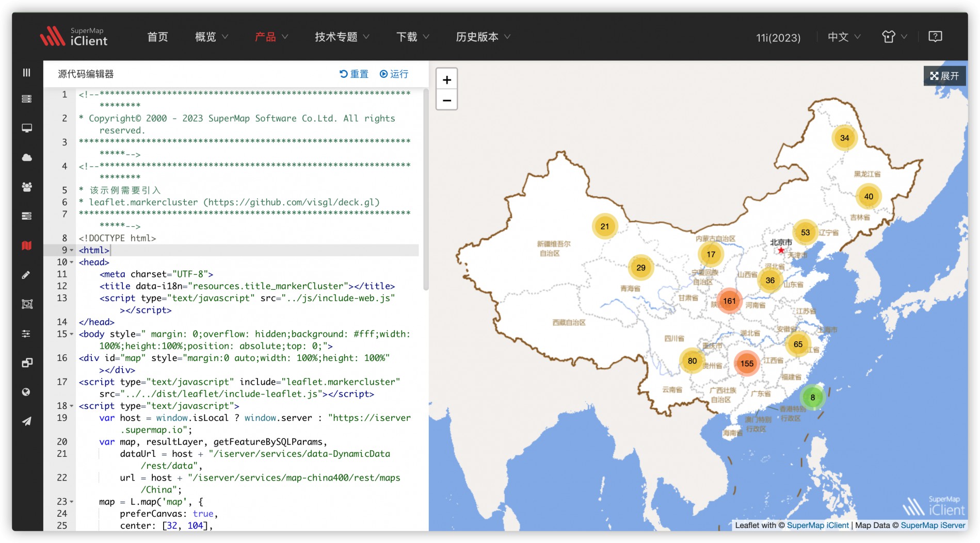This screenshot has height=543, width=980.
Task: Open the object group frame icon in the sidebar
Action: (x=27, y=304)
